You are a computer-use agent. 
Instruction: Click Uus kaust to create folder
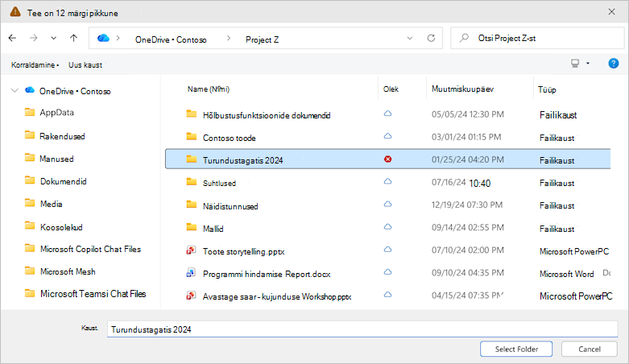pos(85,65)
